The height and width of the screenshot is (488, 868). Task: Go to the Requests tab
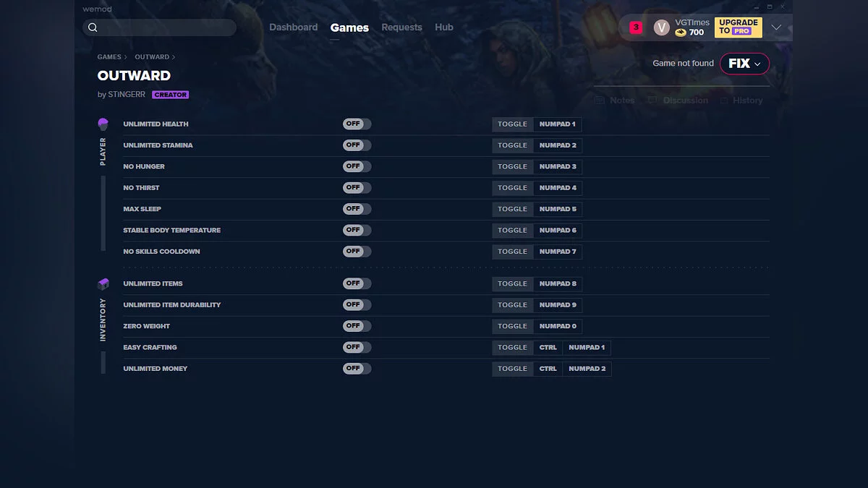point(401,27)
